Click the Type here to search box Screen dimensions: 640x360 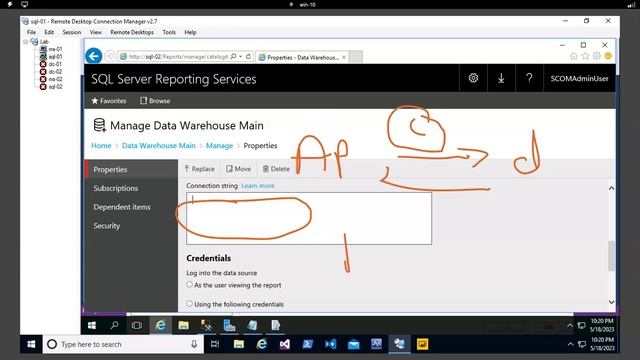click(123, 344)
